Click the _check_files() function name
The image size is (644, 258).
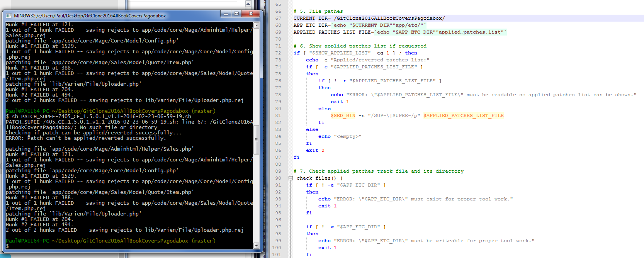(315, 178)
